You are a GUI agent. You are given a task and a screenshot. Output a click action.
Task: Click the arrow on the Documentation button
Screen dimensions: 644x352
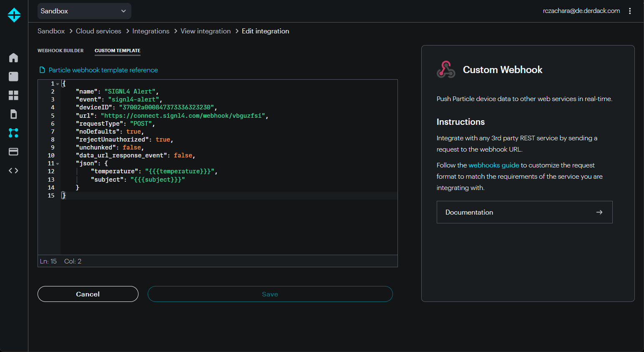599,212
